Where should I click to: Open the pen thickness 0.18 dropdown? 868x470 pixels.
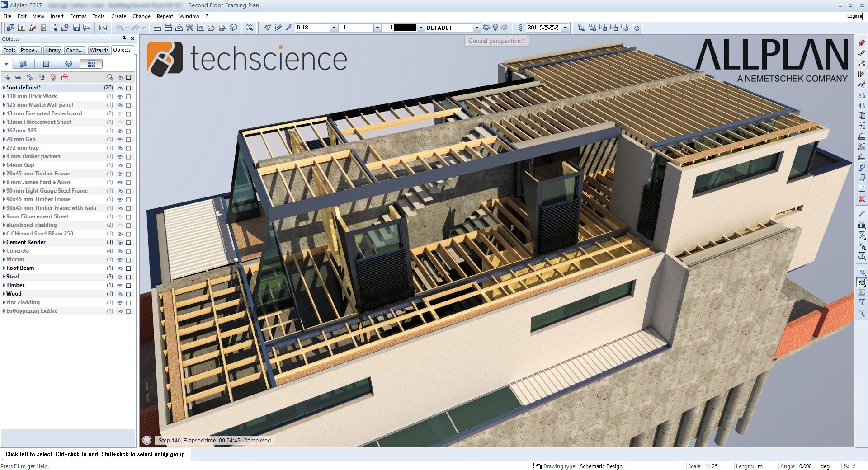[334, 28]
